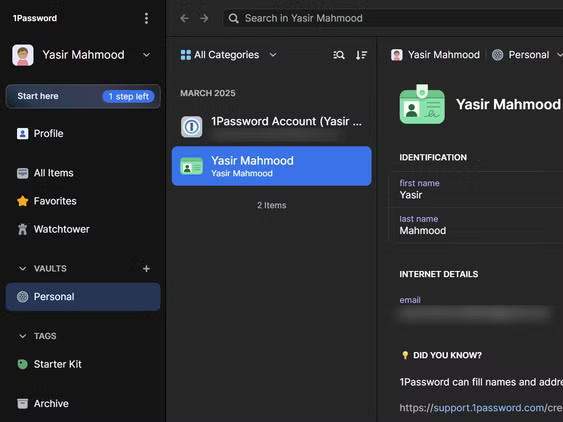Click the large green identity card icon
The height and width of the screenshot is (422, 563).
tap(422, 105)
